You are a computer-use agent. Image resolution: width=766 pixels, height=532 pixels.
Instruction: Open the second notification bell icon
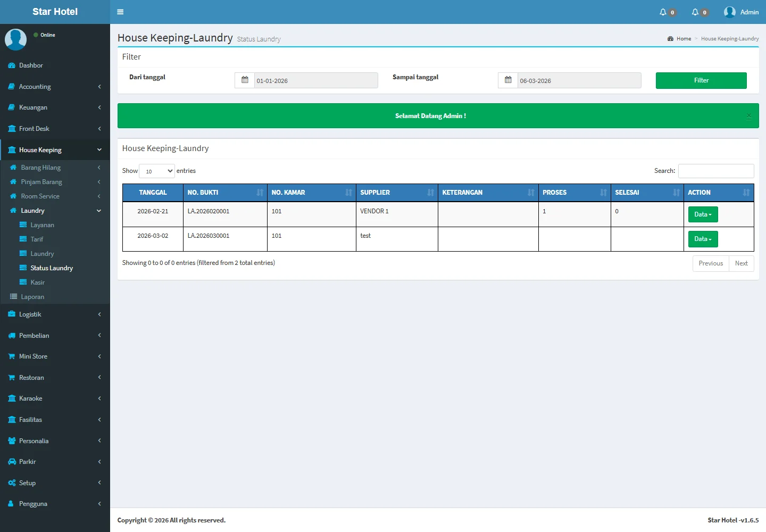coord(695,12)
